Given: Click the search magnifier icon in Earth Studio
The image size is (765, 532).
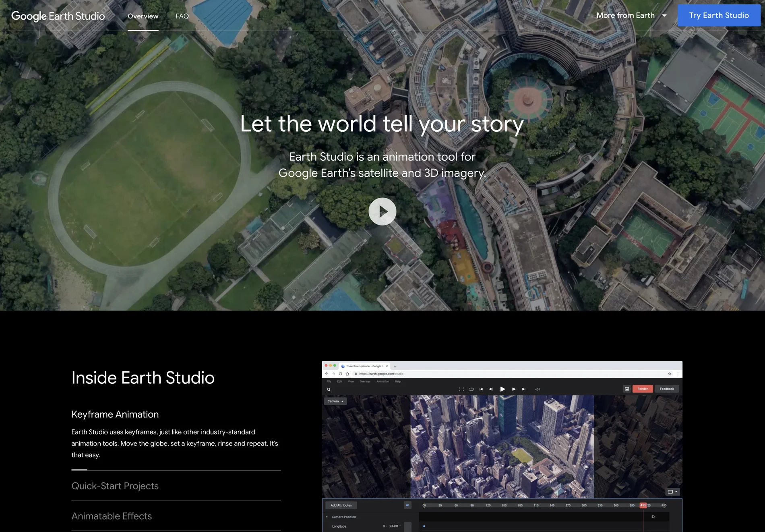Looking at the screenshot, I should (x=329, y=389).
